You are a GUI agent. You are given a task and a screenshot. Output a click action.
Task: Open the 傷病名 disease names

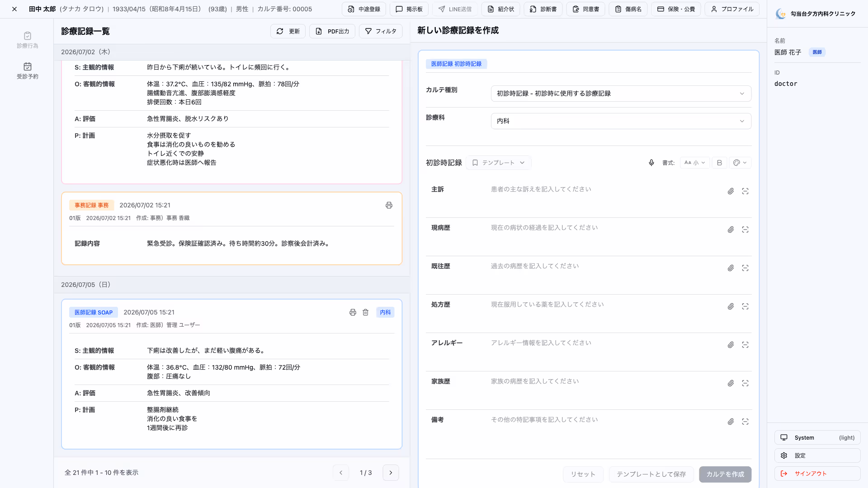click(628, 9)
